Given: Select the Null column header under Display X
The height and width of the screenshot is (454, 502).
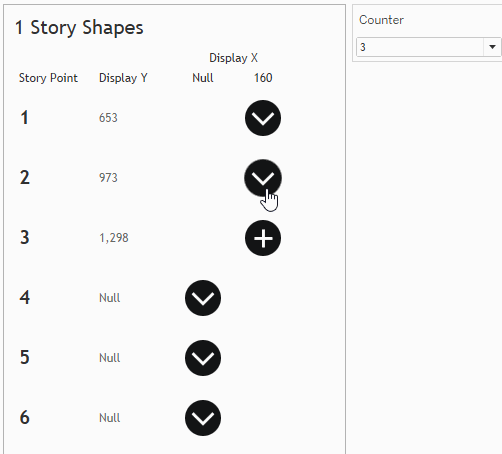Looking at the screenshot, I should (x=203, y=78).
